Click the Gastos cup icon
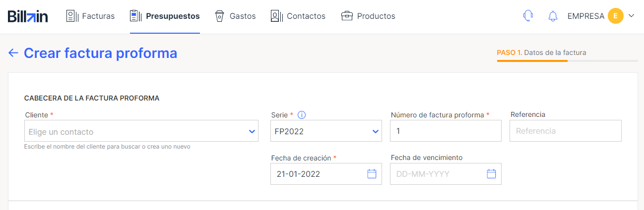Screen dimensions: 644x210 [219, 16]
